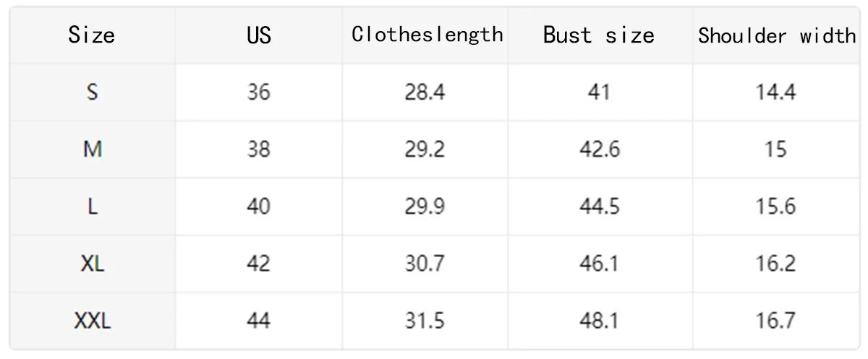The image size is (868, 359).
Task: Click bust size 48.1 cell
Action: coord(600,320)
